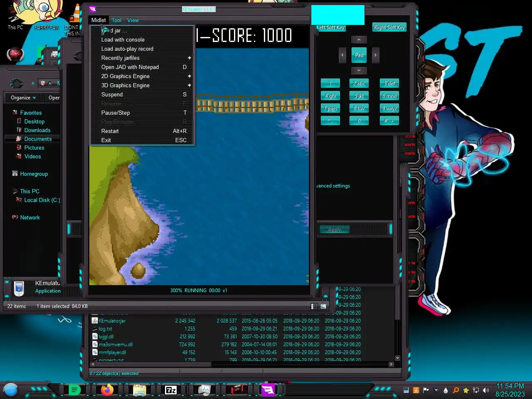Expand the Recently jarfiles submenu
This screenshot has height=399, width=532.
pyautogui.click(x=142, y=58)
